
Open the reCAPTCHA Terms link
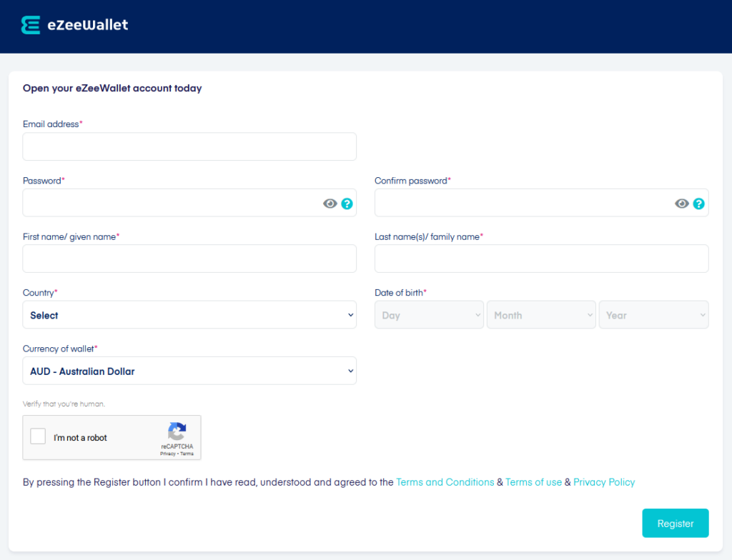pos(187,454)
